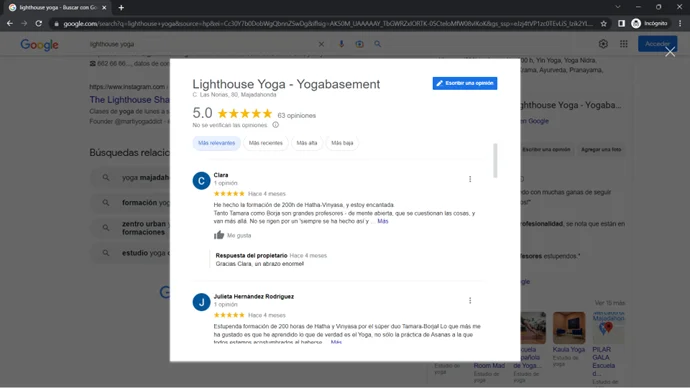Click the browser back arrow

point(10,23)
